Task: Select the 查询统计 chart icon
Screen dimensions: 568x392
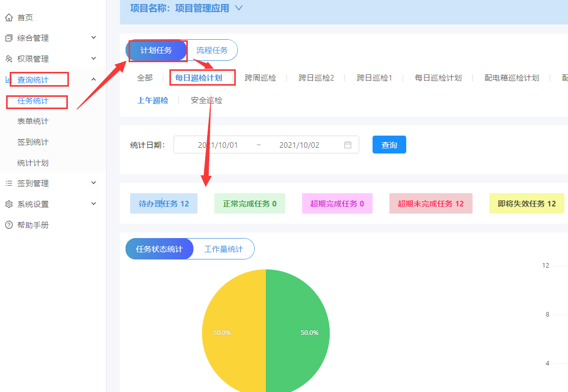Action: 8,79
